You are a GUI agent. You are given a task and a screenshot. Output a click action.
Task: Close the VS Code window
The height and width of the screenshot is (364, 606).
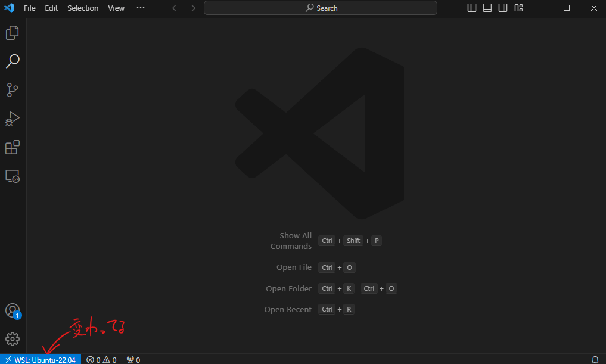[594, 8]
